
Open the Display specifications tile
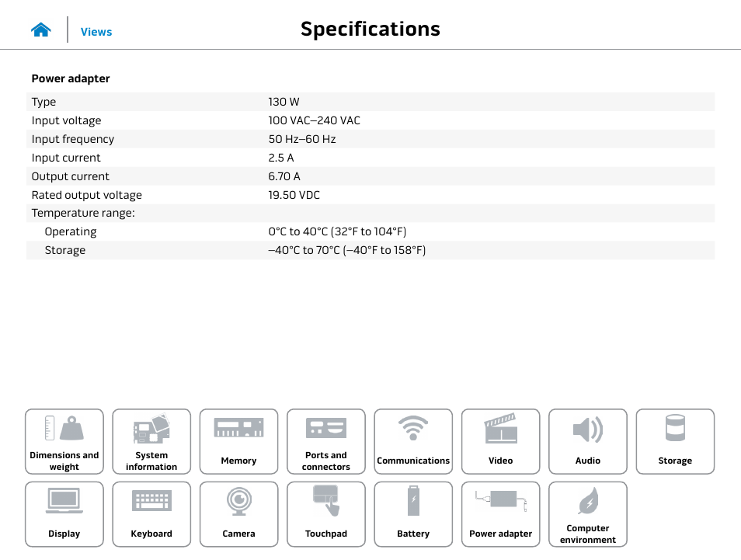64,514
